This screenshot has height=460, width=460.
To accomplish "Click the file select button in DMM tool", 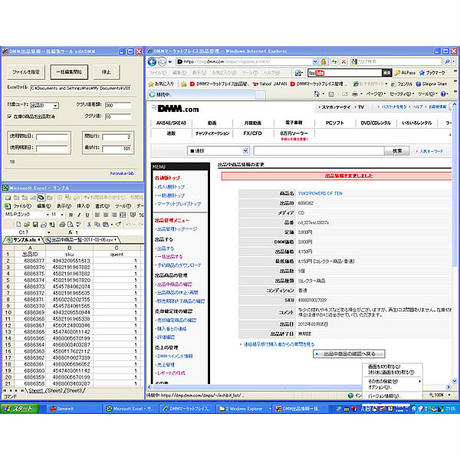I will 26,72.
